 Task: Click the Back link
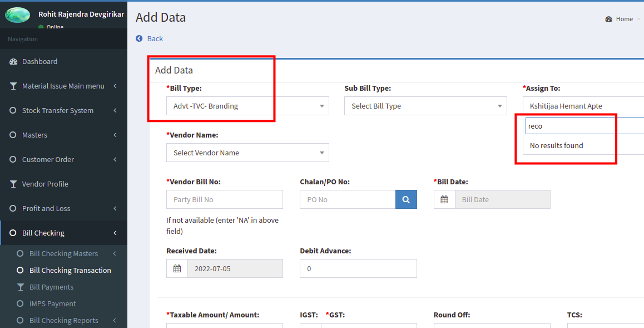(x=155, y=38)
